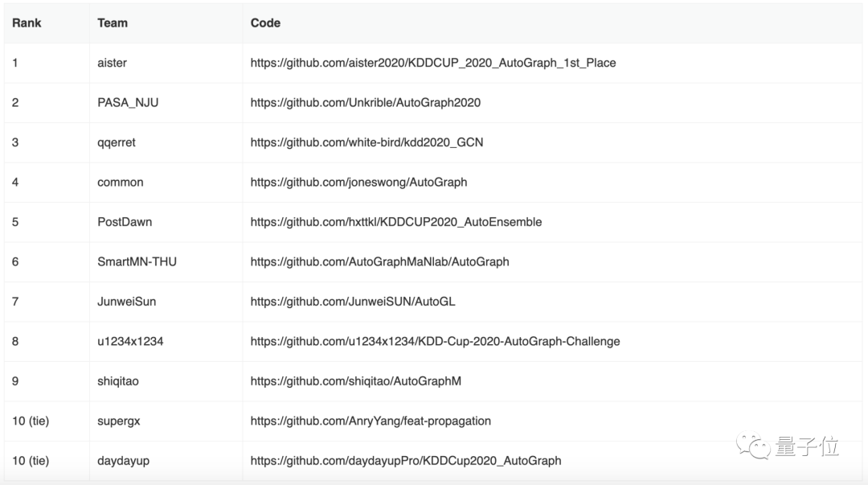Open the white-bird kdd2020_GCN link
868x485 pixels.
point(366,142)
